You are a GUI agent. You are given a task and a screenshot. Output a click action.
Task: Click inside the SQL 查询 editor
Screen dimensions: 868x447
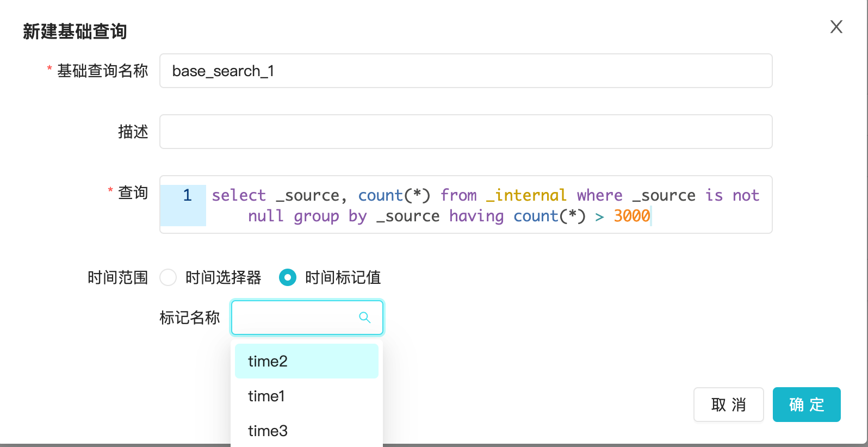coord(466,204)
